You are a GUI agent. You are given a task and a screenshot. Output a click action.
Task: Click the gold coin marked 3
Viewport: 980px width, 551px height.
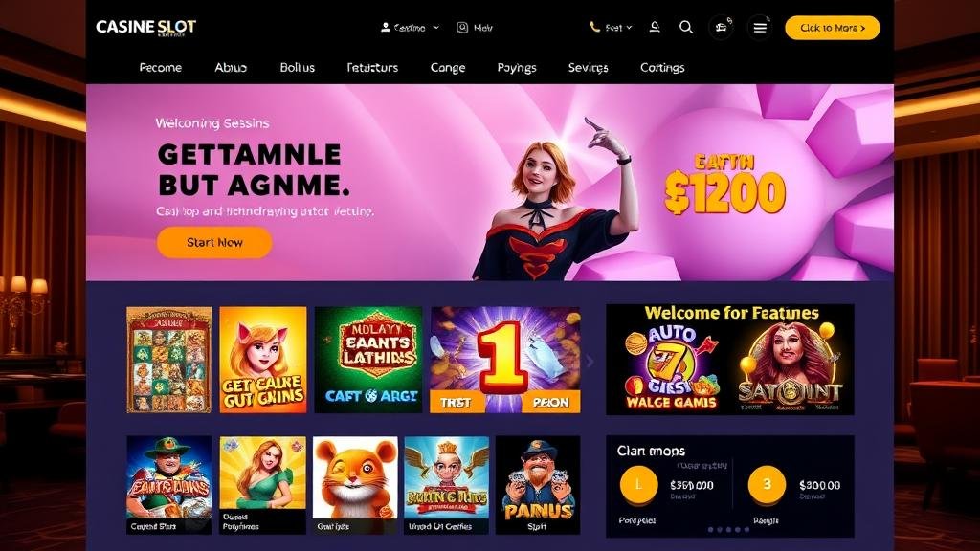(767, 484)
